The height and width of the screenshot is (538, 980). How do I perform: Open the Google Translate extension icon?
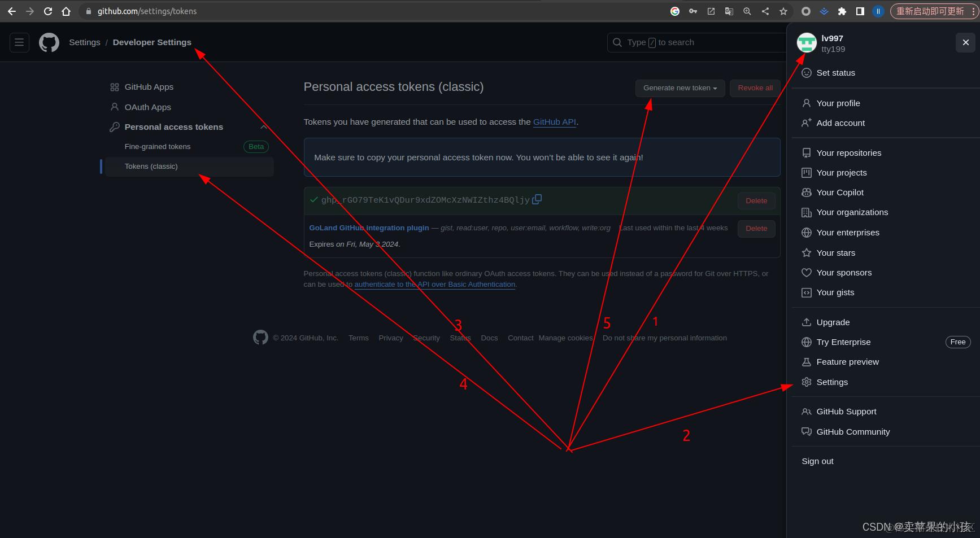point(729,11)
